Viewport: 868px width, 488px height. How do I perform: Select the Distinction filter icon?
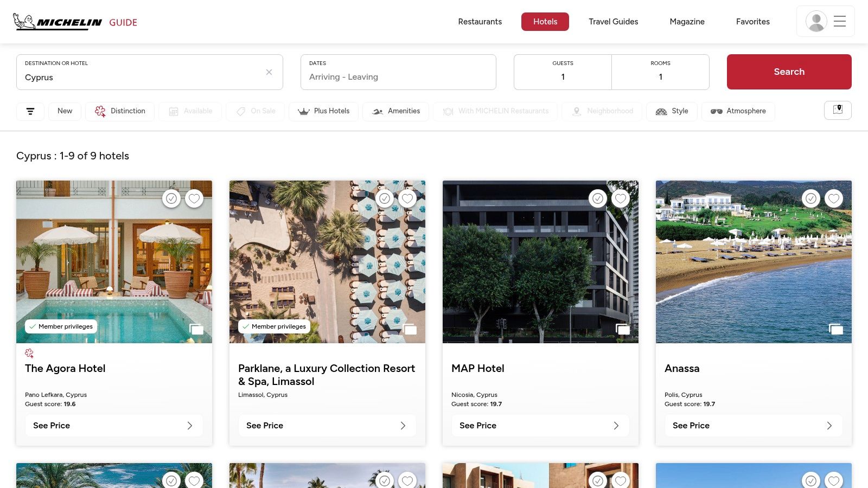pyautogui.click(x=100, y=111)
